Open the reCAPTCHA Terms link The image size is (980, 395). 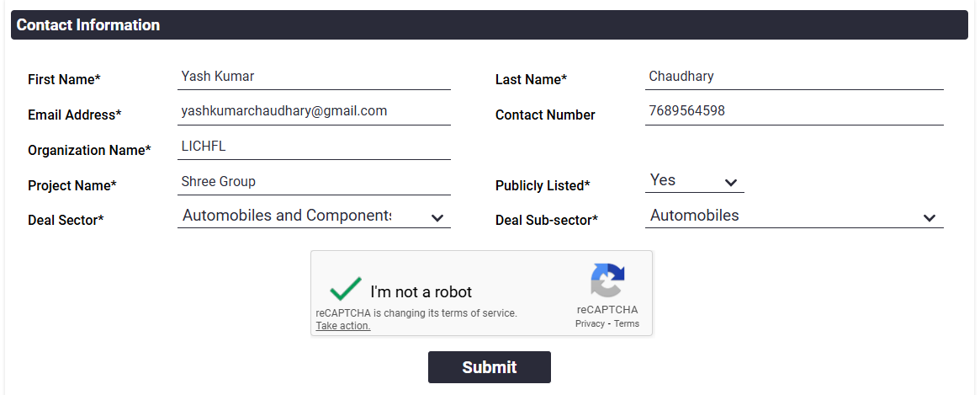(x=627, y=324)
